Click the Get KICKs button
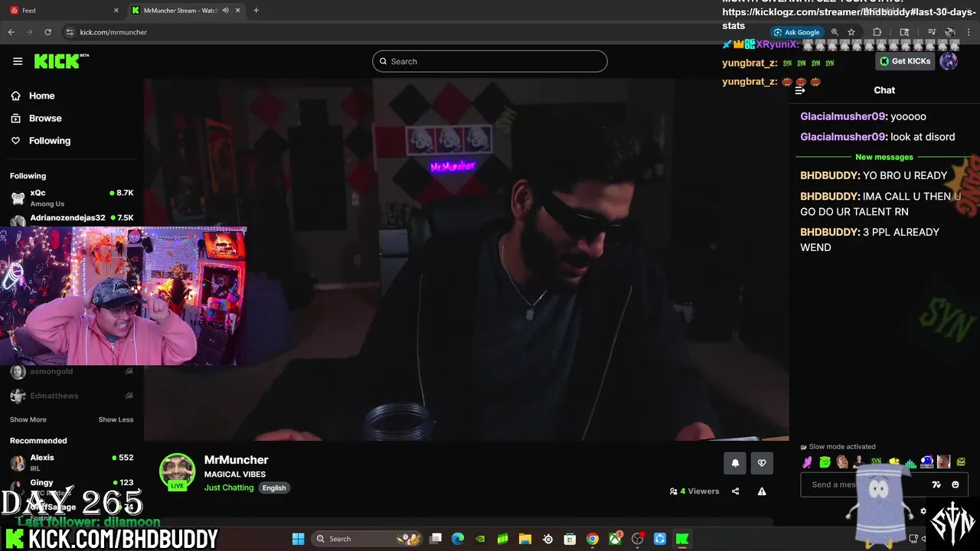980x551 pixels. click(x=905, y=61)
